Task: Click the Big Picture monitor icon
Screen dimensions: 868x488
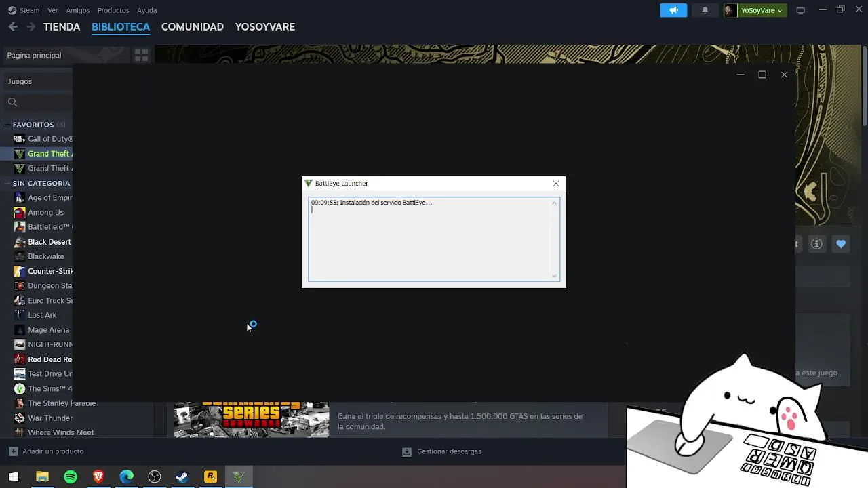Action: pyautogui.click(x=800, y=10)
